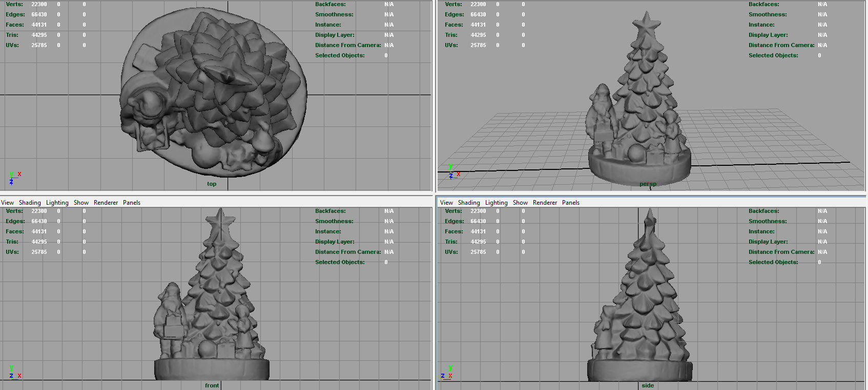Open the View menu of the side panel
The image size is (868, 390).
tap(447, 203)
